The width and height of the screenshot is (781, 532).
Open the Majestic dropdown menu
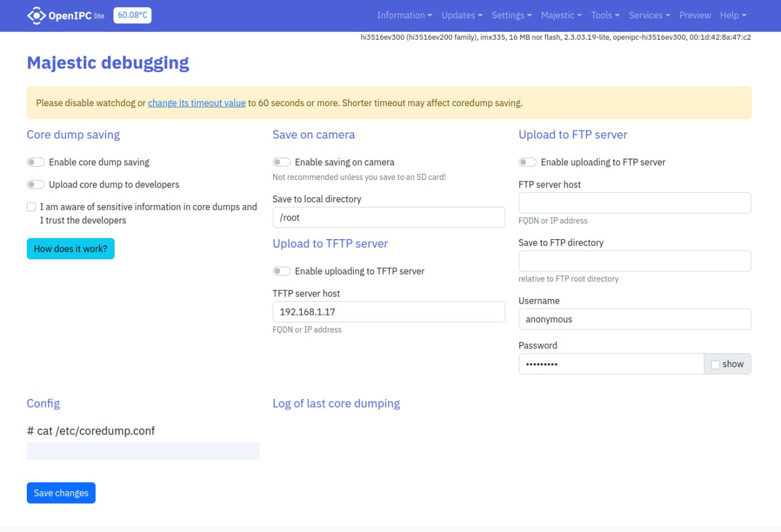[x=561, y=15]
